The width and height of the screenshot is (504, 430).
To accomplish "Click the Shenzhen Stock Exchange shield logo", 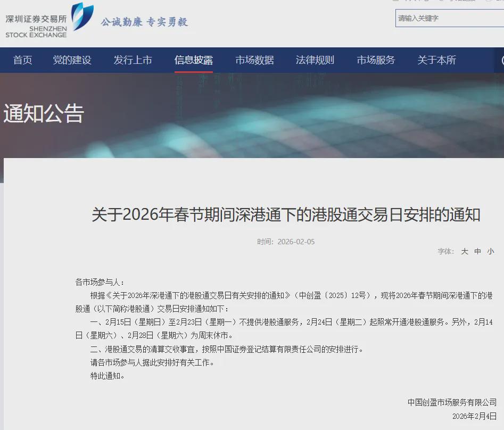I will 82,16.
